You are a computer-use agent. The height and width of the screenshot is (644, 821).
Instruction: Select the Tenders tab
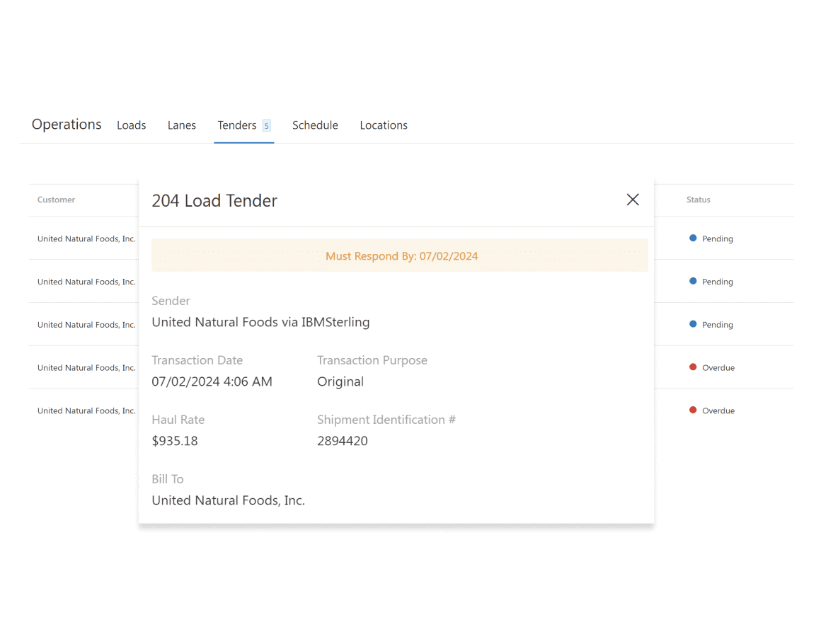click(x=236, y=125)
